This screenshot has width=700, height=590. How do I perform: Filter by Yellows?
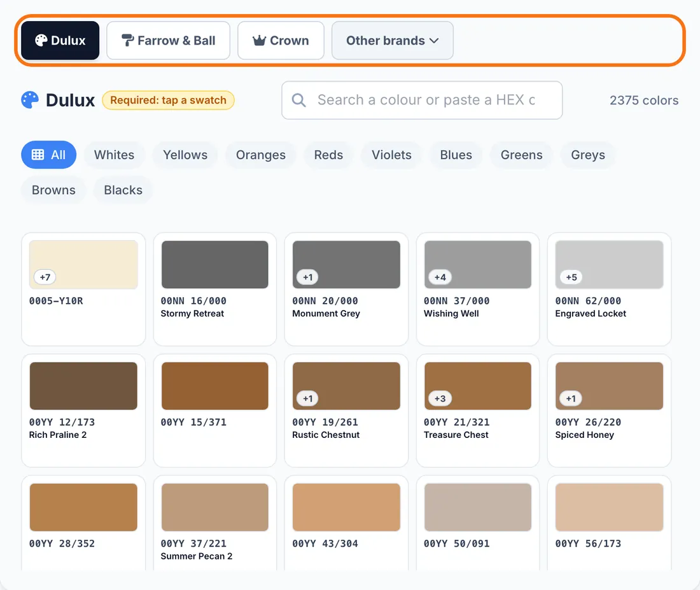pyautogui.click(x=185, y=155)
